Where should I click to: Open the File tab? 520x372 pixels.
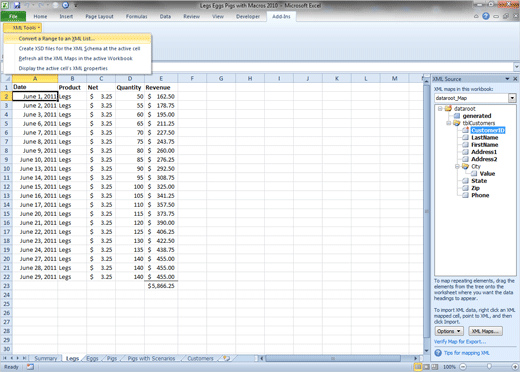click(x=13, y=16)
